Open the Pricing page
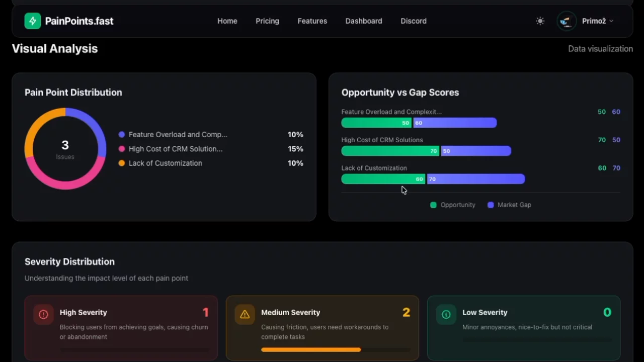The image size is (644, 362). click(267, 21)
